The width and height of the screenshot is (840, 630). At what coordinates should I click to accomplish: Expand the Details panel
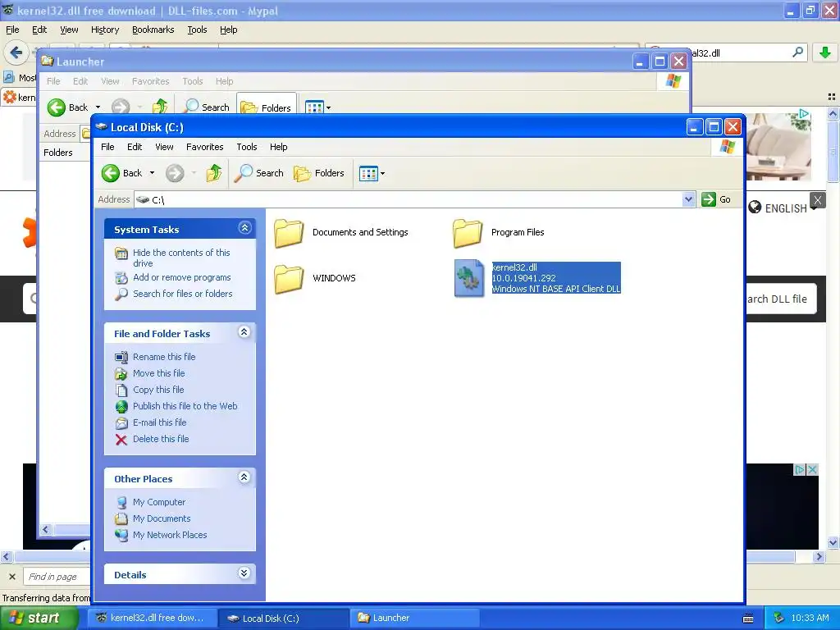[244, 573]
